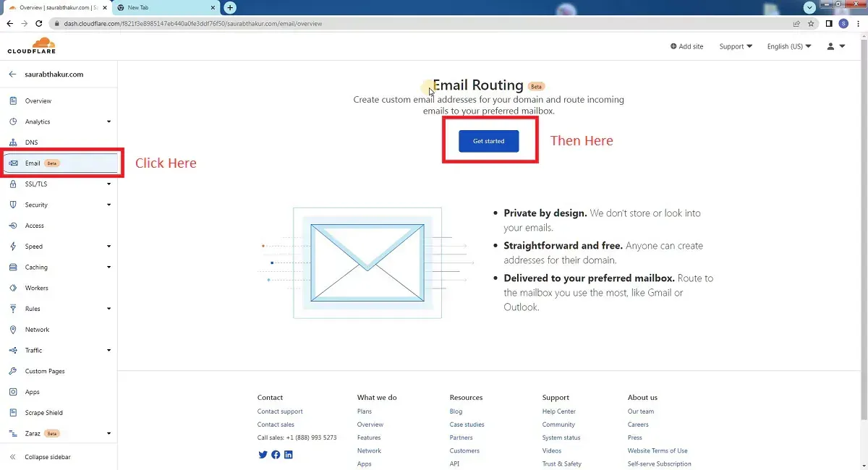Click the browser address bar
Image resolution: width=868 pixels, height=470 pixels.
420,23
